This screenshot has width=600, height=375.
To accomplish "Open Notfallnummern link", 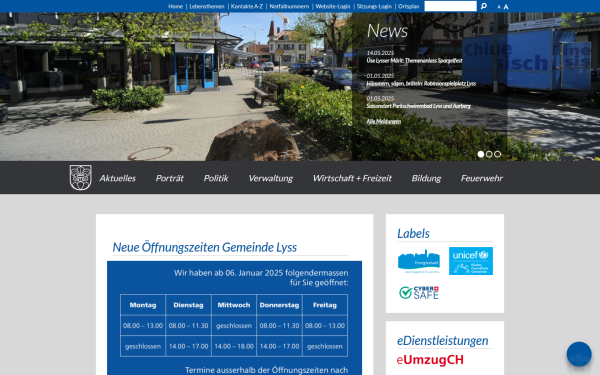I will click(289, 6).
